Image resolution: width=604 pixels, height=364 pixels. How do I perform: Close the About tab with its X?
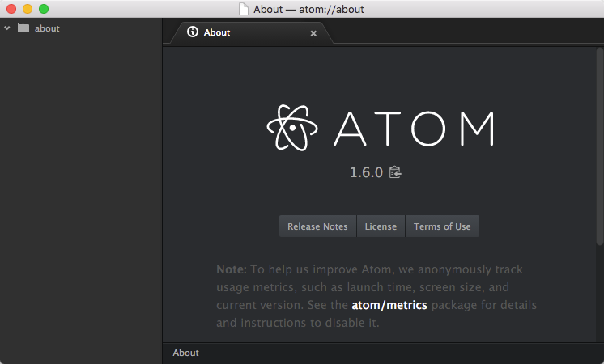tap(313, 33)
